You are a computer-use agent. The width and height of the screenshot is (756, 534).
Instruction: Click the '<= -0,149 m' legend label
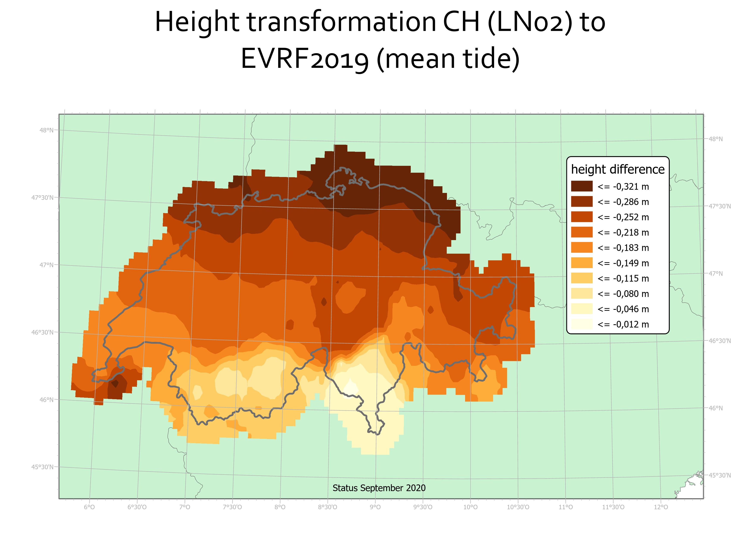[x=623, y=263]
